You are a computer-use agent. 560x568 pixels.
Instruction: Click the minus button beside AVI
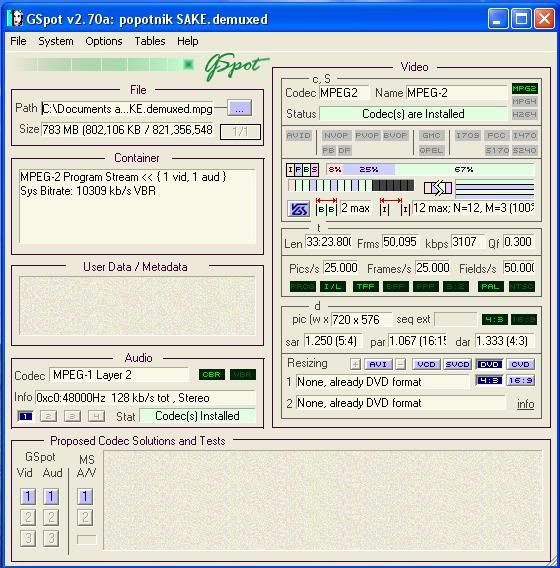click(x=400, y=364)
